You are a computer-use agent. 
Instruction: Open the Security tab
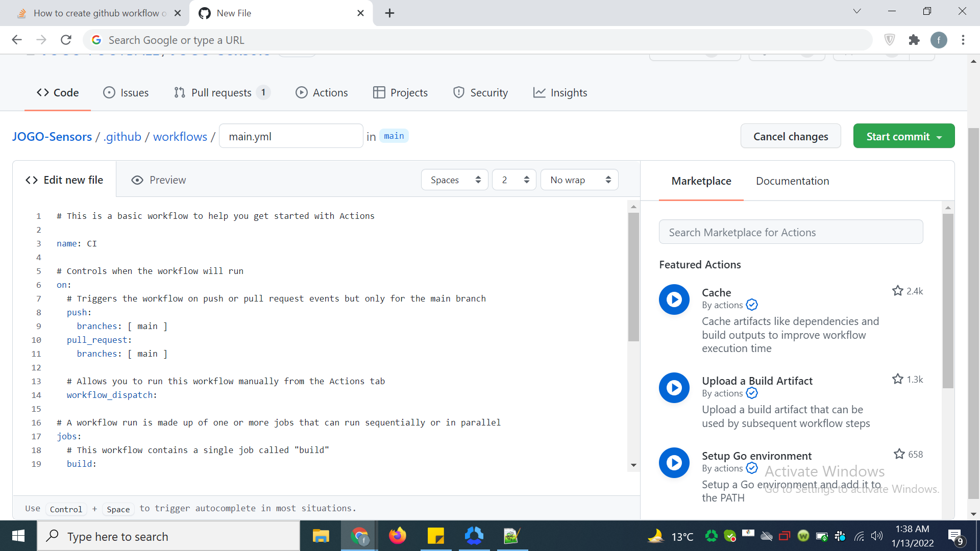click(480, 92)
